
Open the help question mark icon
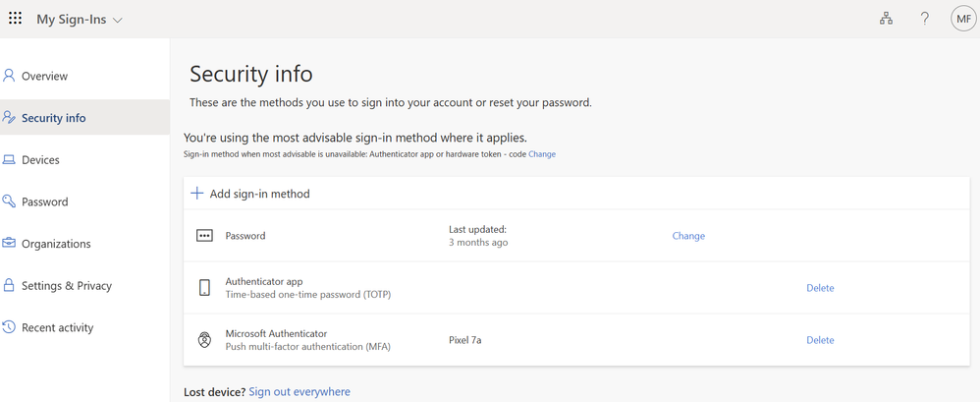pyautogui.click(x=924, y=19)
